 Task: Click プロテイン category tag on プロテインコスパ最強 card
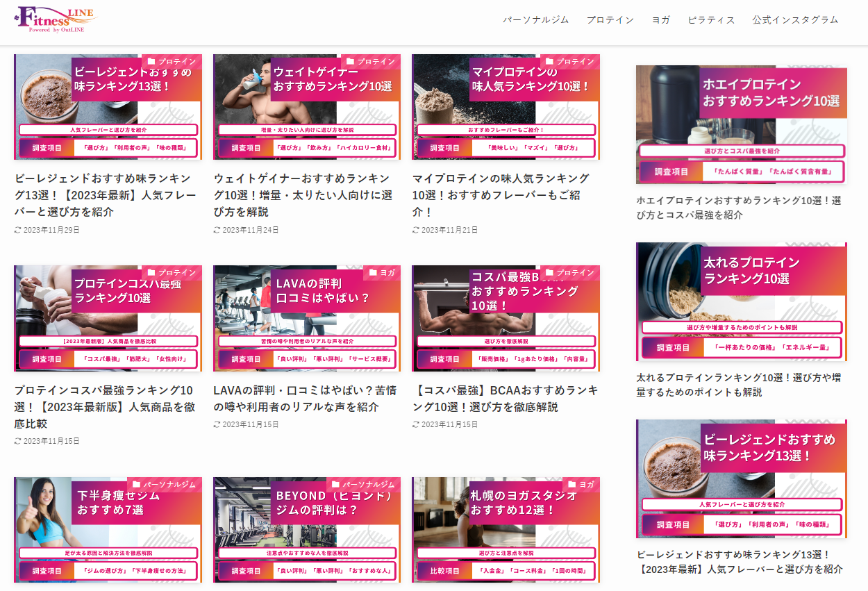click(172, 272)
